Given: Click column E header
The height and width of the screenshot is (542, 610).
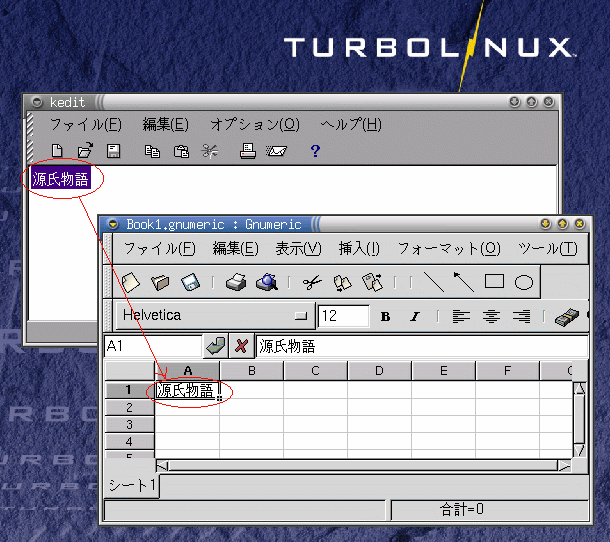Looking at the screenshot, I should point(443,371).
